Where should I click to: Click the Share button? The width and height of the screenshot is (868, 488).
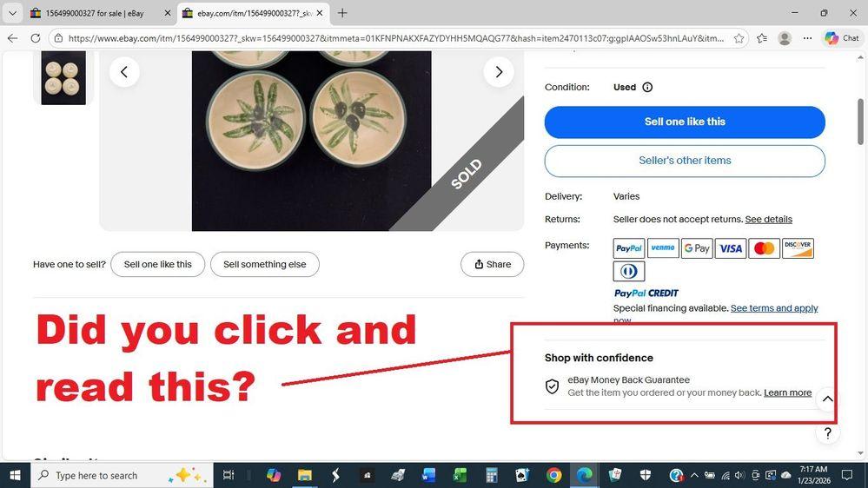tap(492, 265)
